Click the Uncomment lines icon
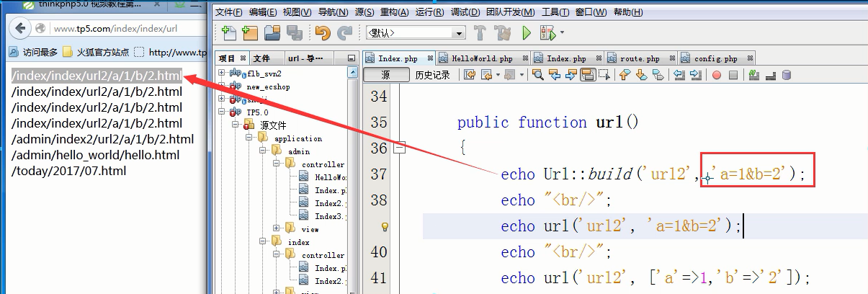Image resolution: width=868 pixels, height=294 pixels. point(770,74)
